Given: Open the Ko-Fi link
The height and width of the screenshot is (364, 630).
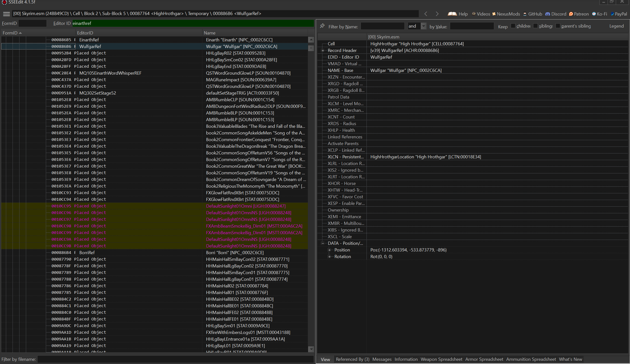Looking at the screenshot, I should [599, 14].
